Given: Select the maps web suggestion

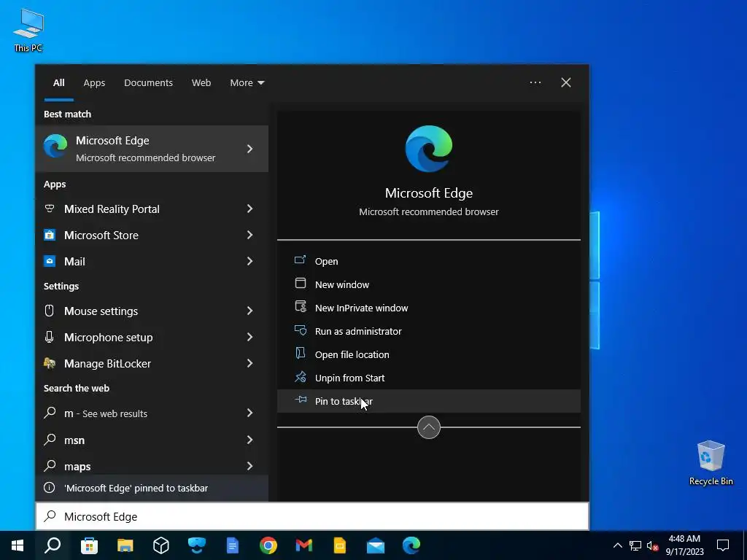Looking at the screenshot, I should point(152,464).
